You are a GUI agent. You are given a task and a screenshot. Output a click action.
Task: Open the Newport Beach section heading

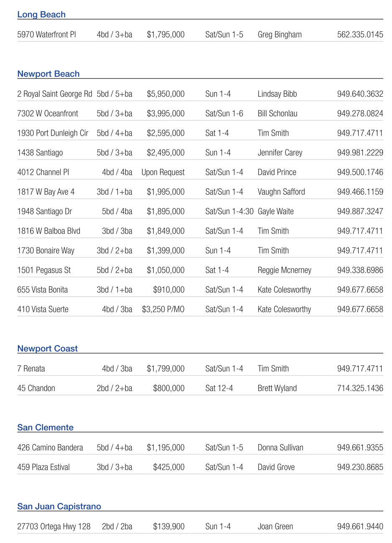point(48,74)
